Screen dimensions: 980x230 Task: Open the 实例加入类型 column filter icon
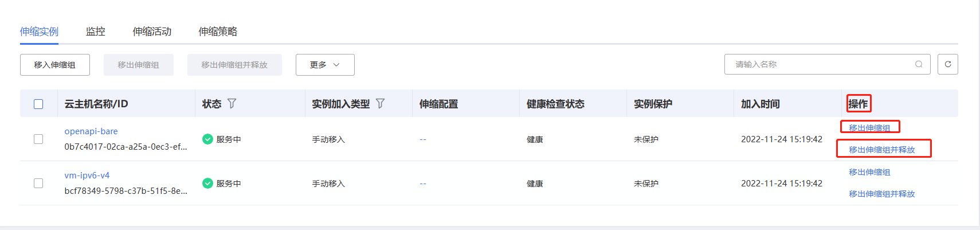(380, 104)
